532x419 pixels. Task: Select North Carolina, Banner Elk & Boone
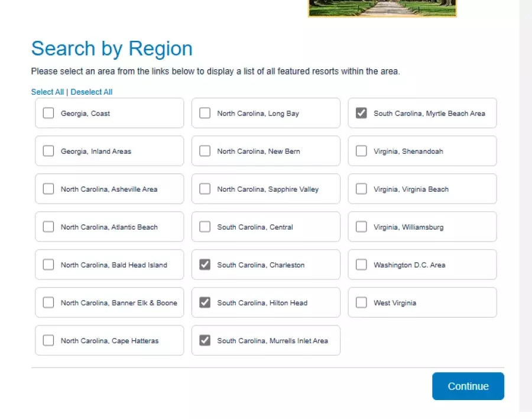(48, 302)
